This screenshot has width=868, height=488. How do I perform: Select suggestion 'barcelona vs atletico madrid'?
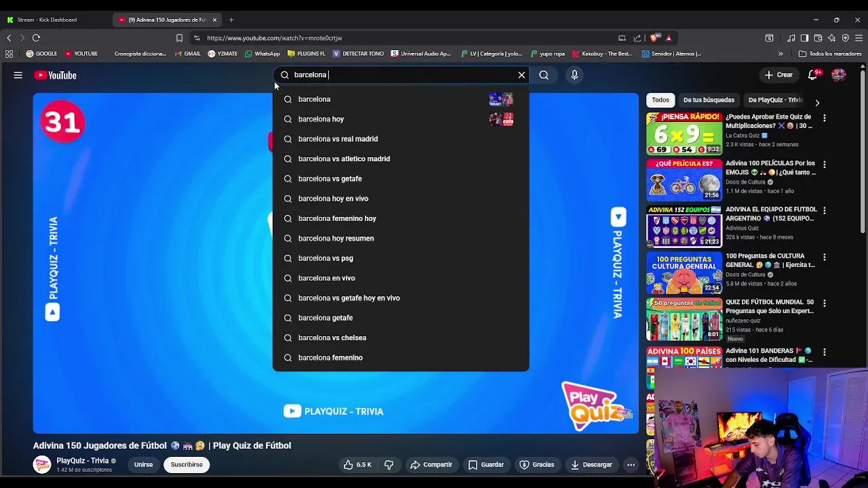(x=401, y=159)
